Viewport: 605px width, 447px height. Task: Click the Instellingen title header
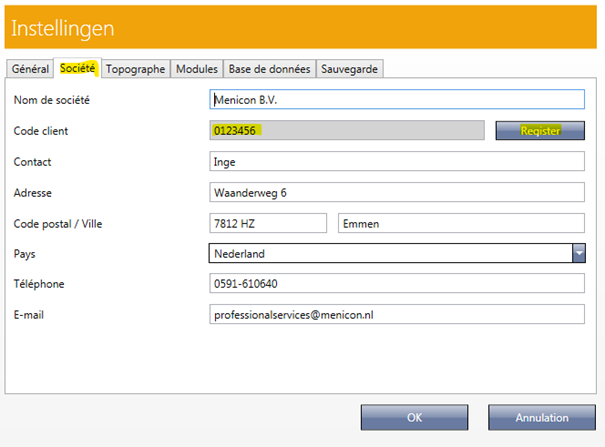(x=62, y=29)
